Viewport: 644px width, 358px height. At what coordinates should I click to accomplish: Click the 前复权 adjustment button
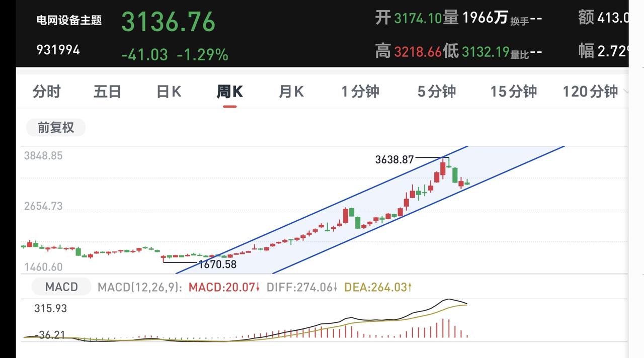click(x=56, y=128)
